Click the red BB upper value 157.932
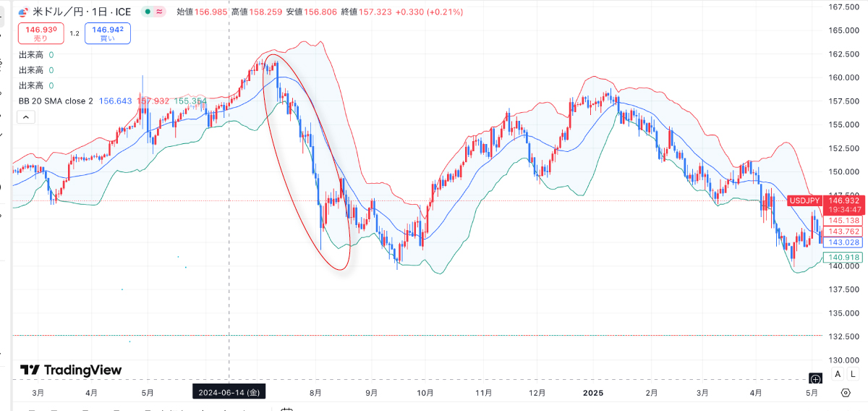The width and height of the screenshot is (868, 411). tap(153, 101)
